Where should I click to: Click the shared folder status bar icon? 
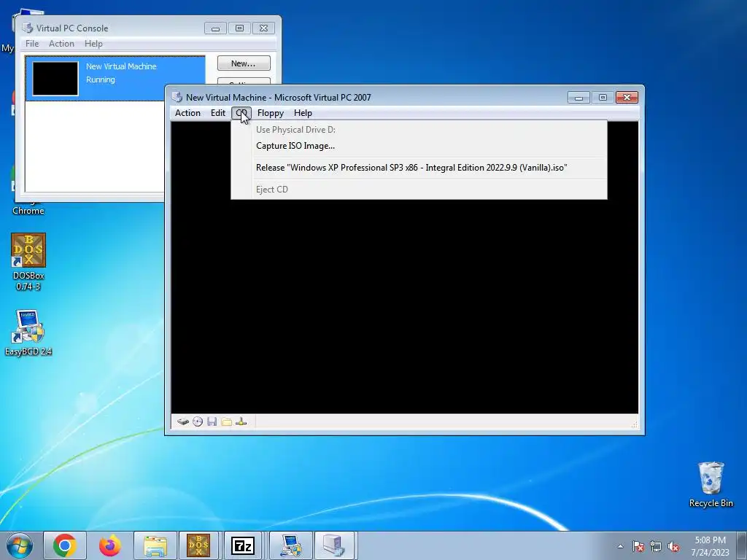pyautogui.click(x=227, y=421)
